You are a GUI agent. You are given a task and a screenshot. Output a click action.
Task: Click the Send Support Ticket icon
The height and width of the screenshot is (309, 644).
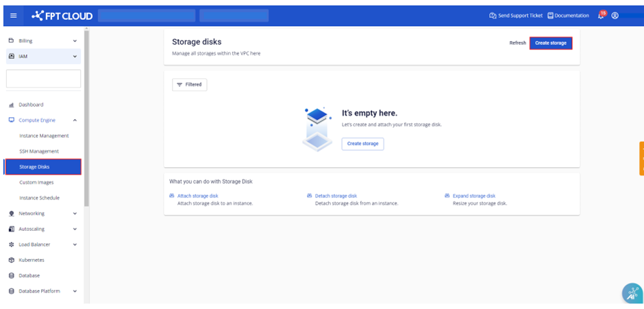pyautogui.click(x=493, y=16)
